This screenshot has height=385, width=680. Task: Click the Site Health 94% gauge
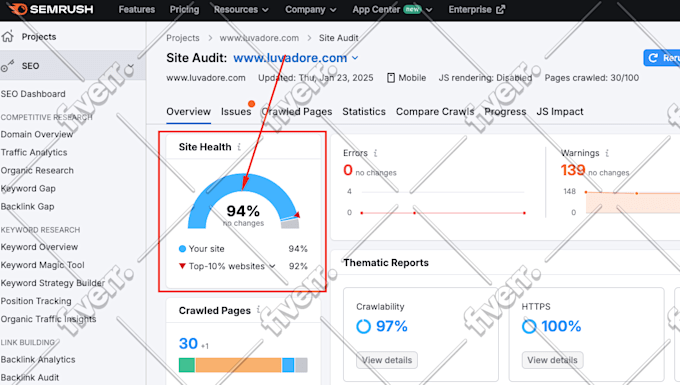tap(243, 201)
